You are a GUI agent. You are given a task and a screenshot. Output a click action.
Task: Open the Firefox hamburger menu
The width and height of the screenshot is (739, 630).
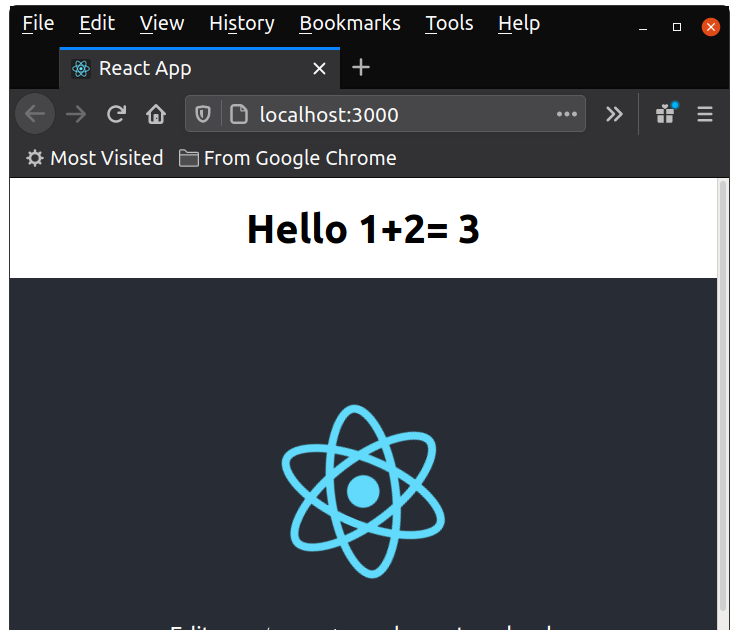pyautogui.click(x=705, y=114)
